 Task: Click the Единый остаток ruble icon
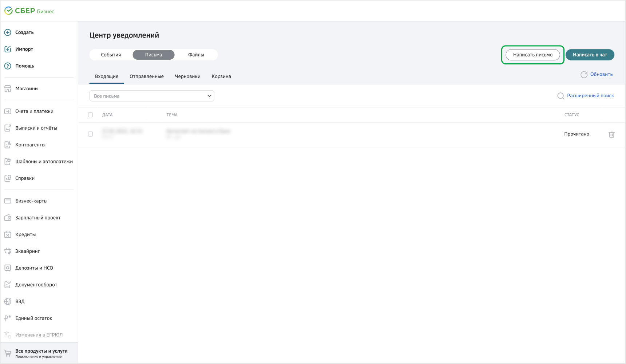coord(8,318)
